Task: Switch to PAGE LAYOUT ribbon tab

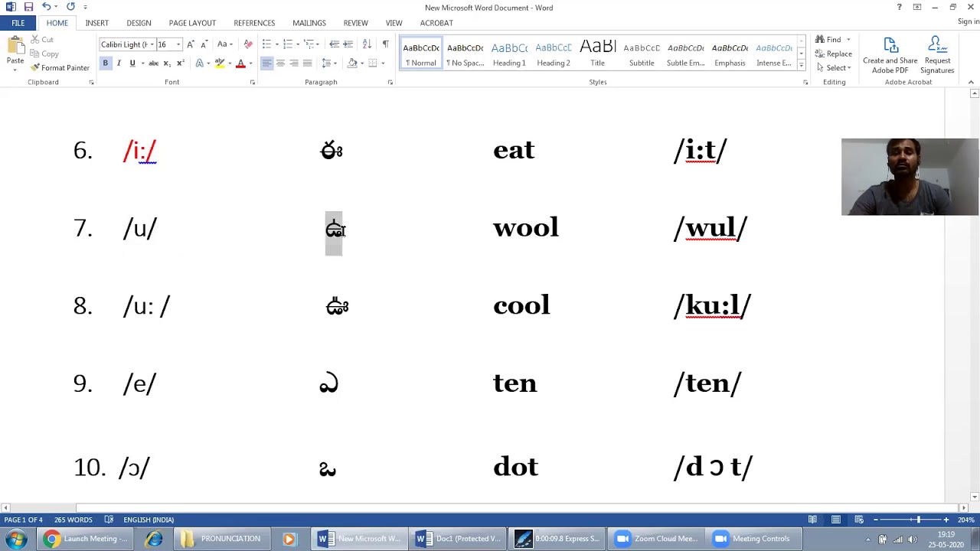Action: (x=192, y=23)
